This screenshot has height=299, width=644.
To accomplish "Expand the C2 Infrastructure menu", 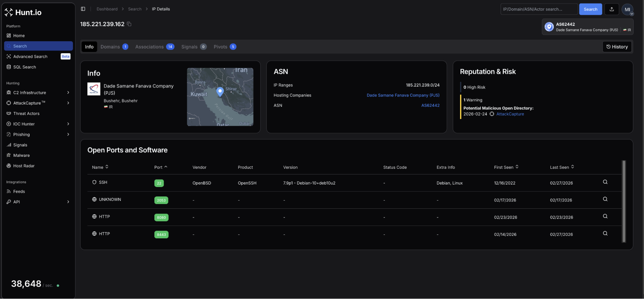I will click(68, 93).
